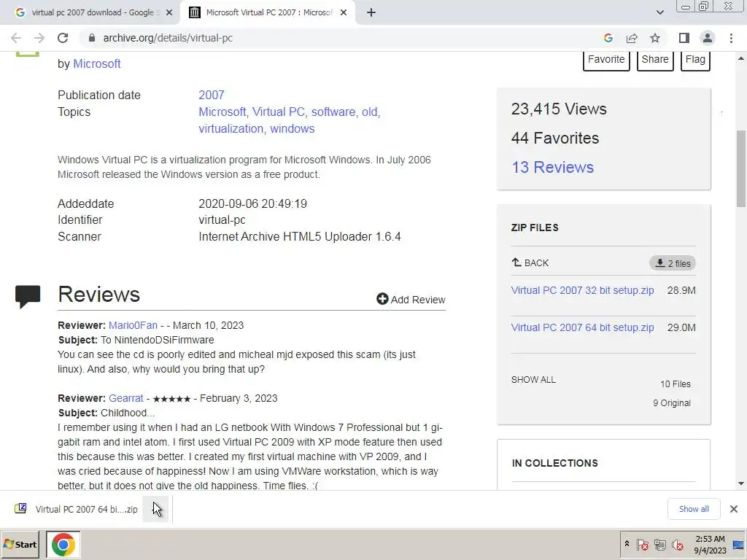Viewport: 747px width, 560px height.
Task: Click the scrollbar up arrow
Action: [741, 58]
